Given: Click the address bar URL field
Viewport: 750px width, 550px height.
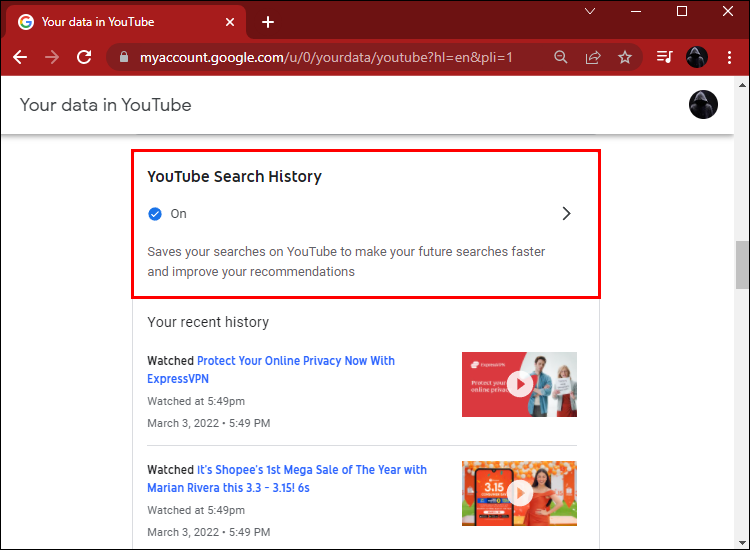Looking at the screenshot, I should (326, 57).
